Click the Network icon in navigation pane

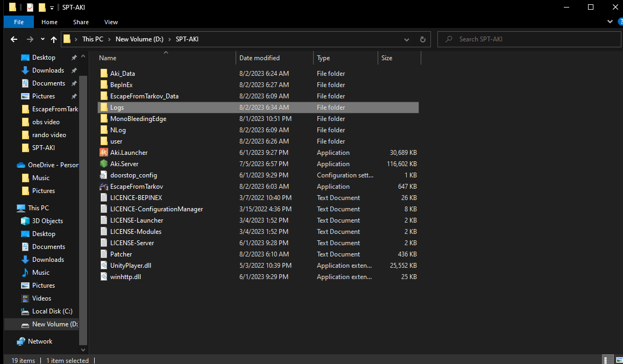[x=20, y=341]
